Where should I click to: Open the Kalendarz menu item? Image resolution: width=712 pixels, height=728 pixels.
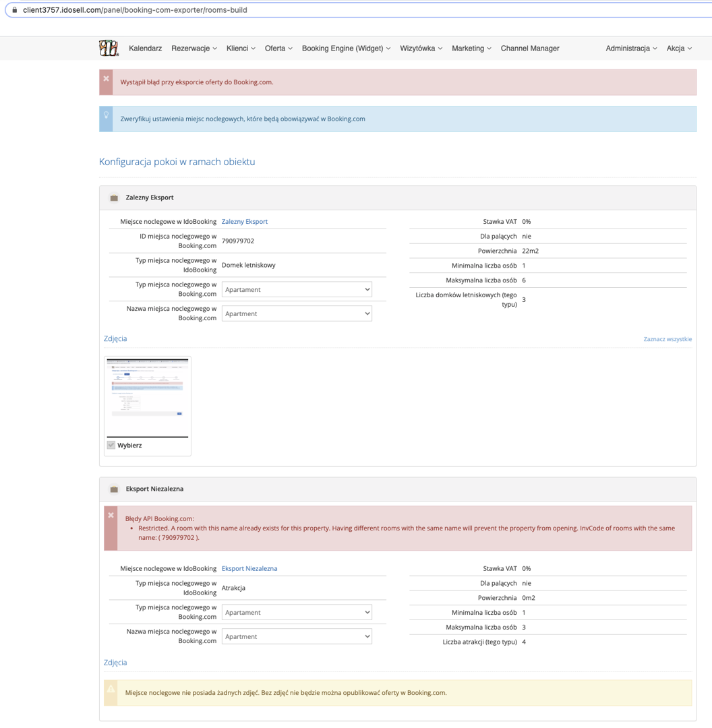(x=146, y=49)
